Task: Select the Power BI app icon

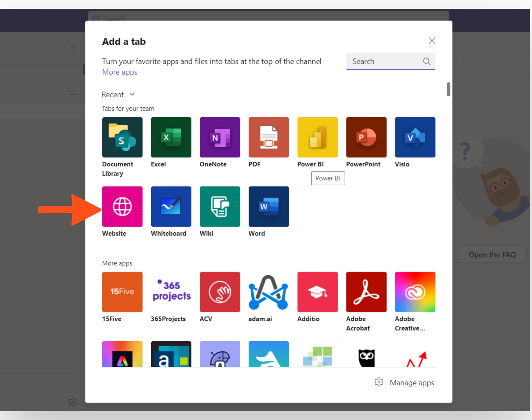Action: pos(318,137)
